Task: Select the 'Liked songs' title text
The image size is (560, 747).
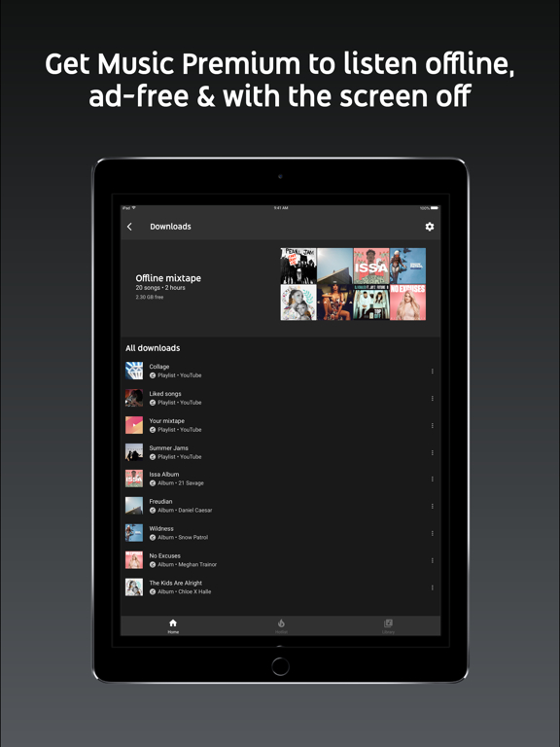Action: (x=165, y=394)
